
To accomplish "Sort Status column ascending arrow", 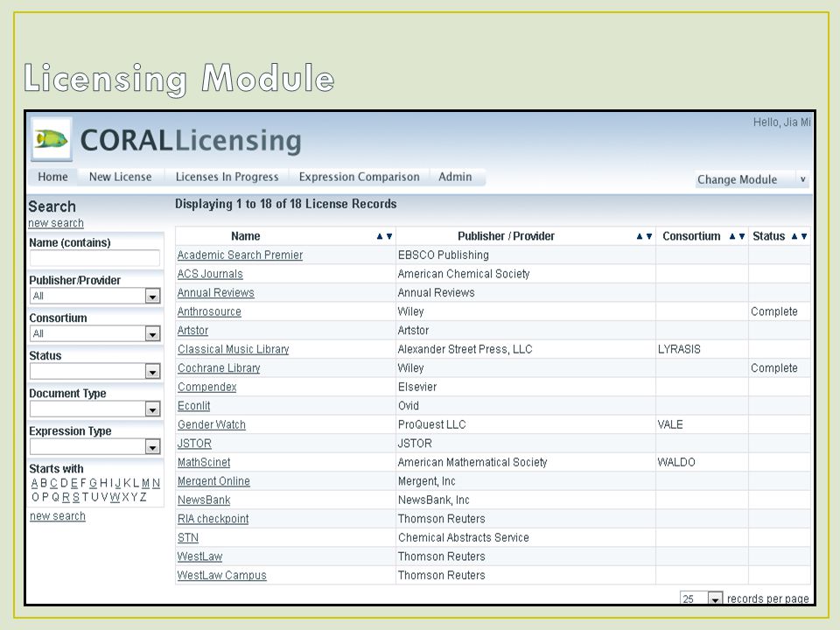I will click(x=794, y=236).
